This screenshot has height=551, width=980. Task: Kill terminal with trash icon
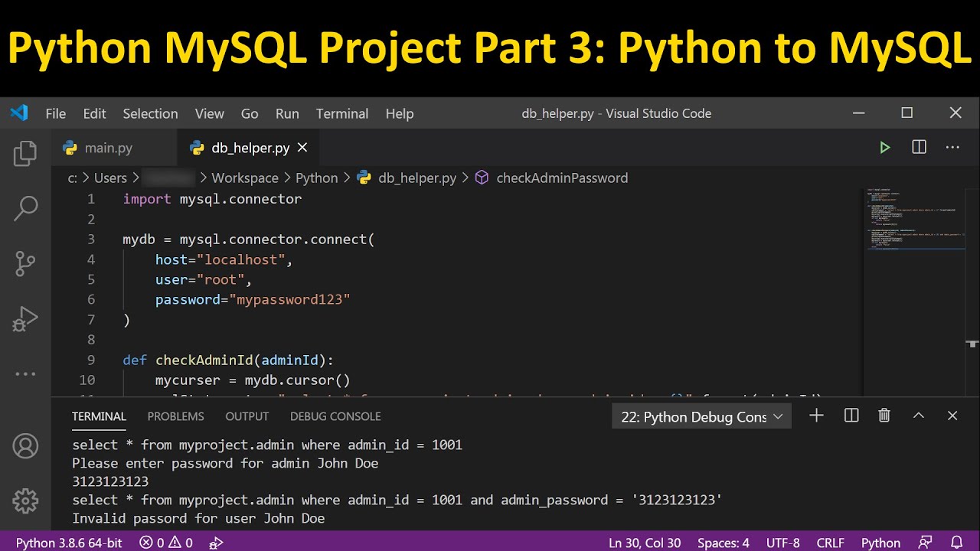pyautogui.click(x=884, y=416)
